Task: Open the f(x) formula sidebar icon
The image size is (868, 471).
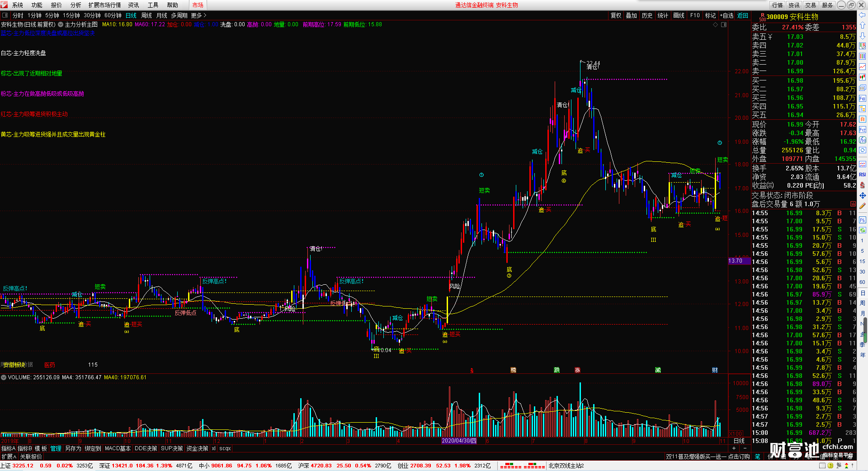Action: [x=863, y=140]
